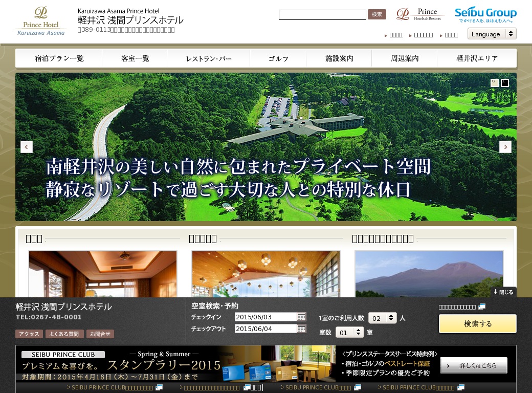Screen dimensions: 532x393
Task: Open the check-in date calendar icon
Action: click(x=301, y=317)
